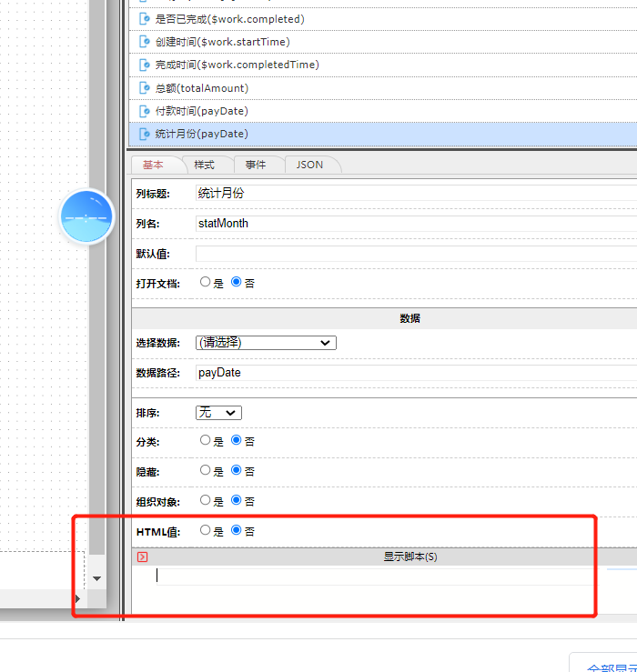Screen dimensions: 637x672
Task: Click the left panel vertical scrollbar thumb
Action: point(97,276)
